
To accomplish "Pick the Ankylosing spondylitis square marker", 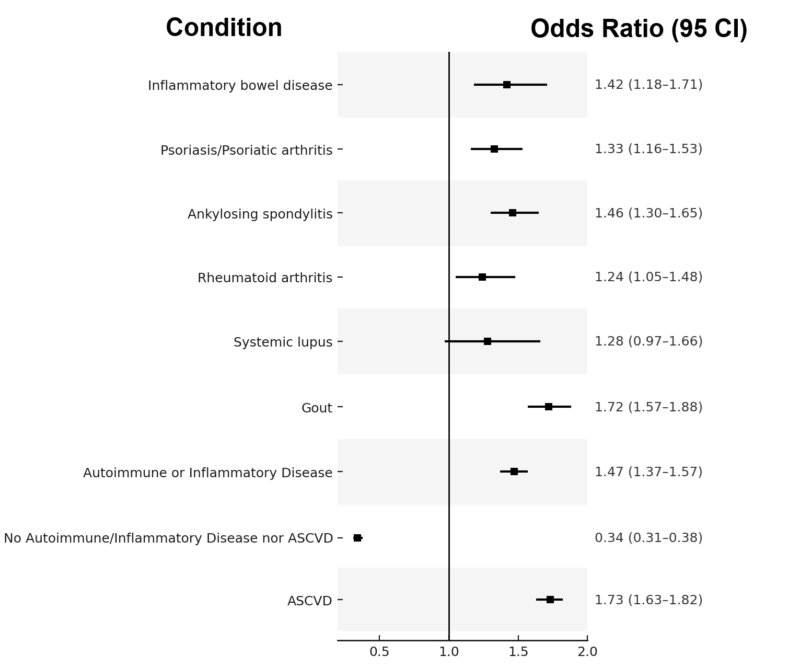I will tap(513, 213).
